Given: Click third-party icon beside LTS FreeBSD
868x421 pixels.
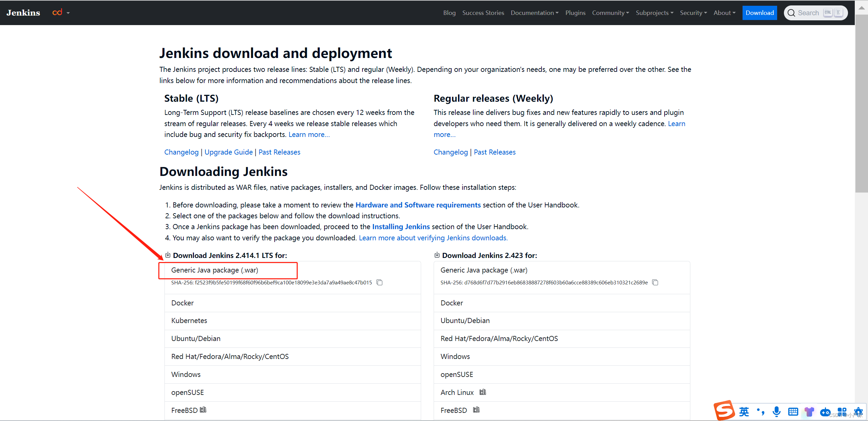Looking at the screenshot, I should point(203,410).
